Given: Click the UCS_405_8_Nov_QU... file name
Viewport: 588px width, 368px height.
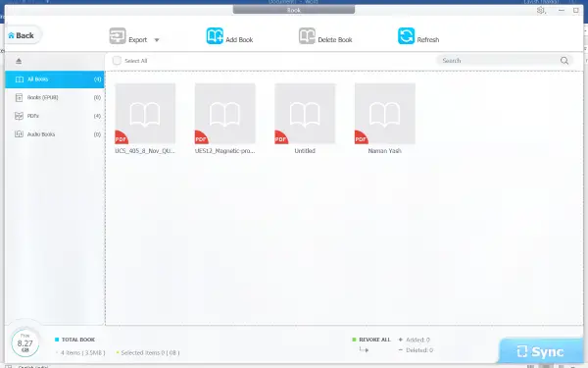Looking at the screenshot, I should coord(145,151).
